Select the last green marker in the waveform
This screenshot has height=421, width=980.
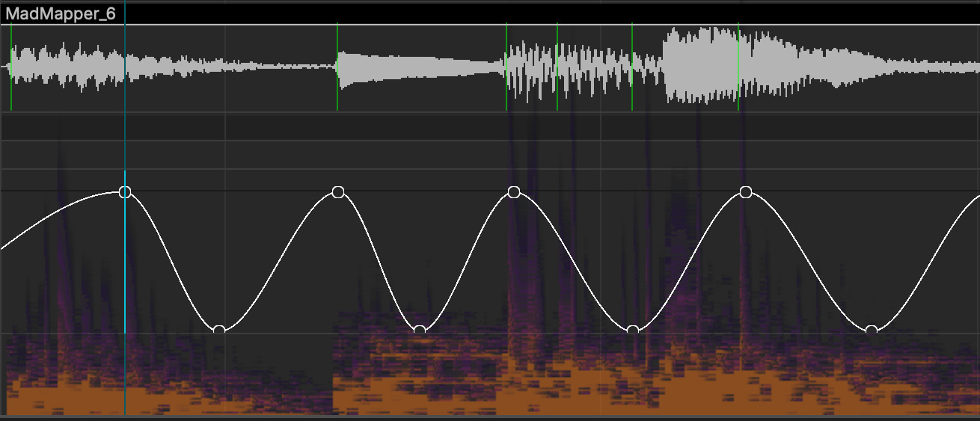pos(738,67)
